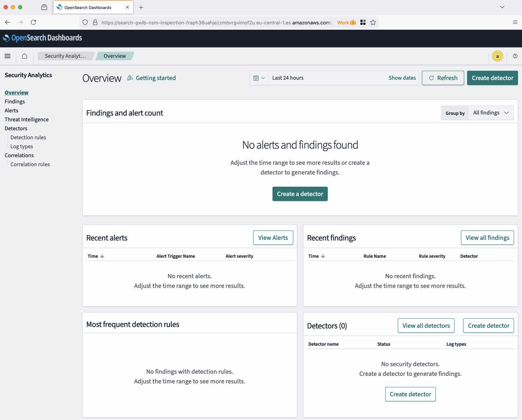
Task: Select Threat Intelligence in the sidebar
Action: [27, 119]
